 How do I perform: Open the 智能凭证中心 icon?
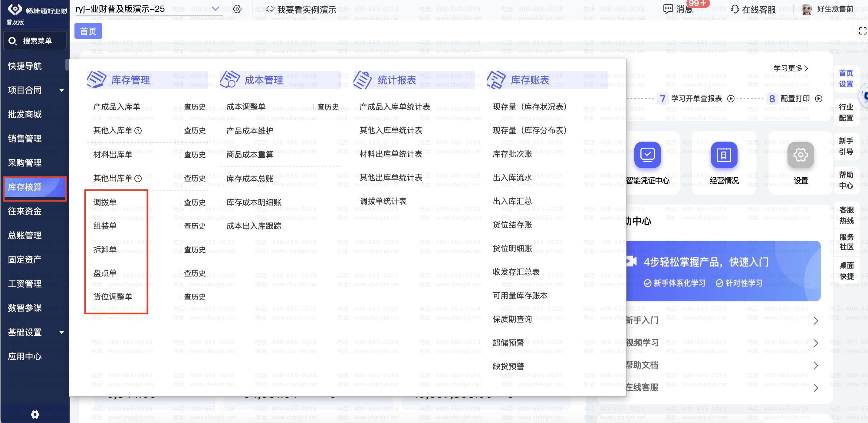click(647, 155)
